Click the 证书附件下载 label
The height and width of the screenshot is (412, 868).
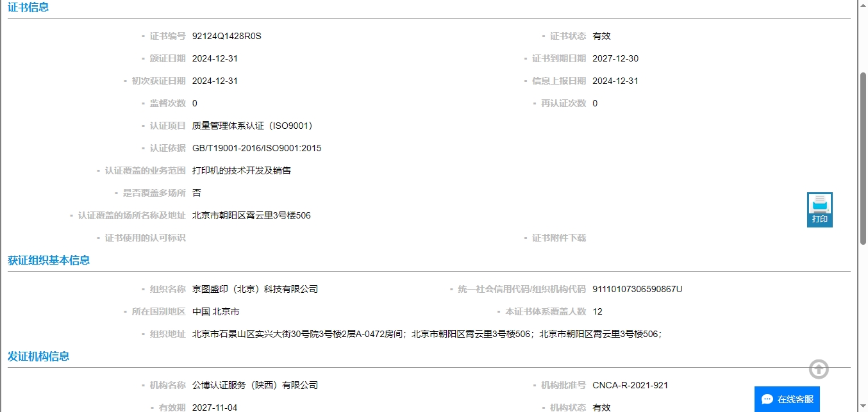tap(559, 238)
